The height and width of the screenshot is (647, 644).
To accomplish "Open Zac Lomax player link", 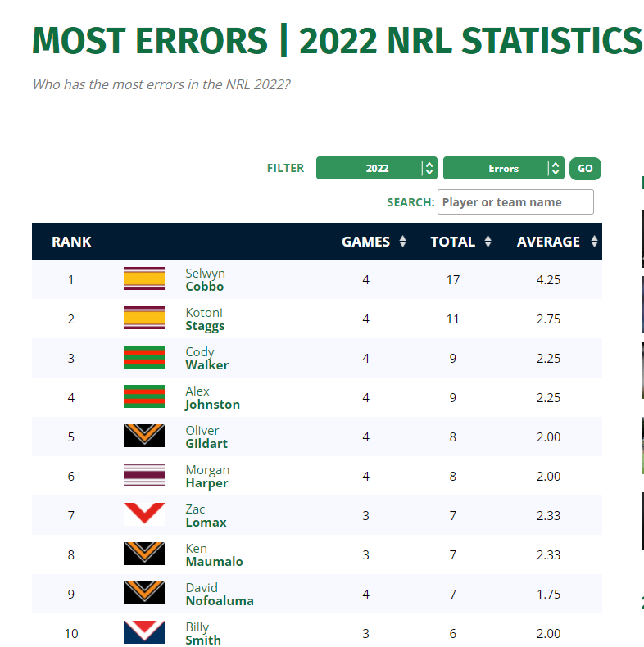I will click(x=206, y=515).
